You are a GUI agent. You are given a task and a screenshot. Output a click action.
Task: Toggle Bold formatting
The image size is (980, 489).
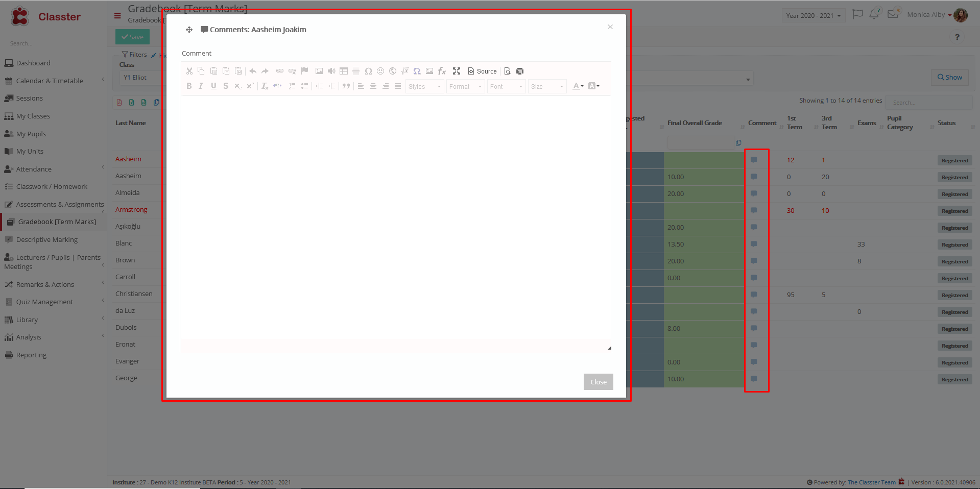point(189,86)
